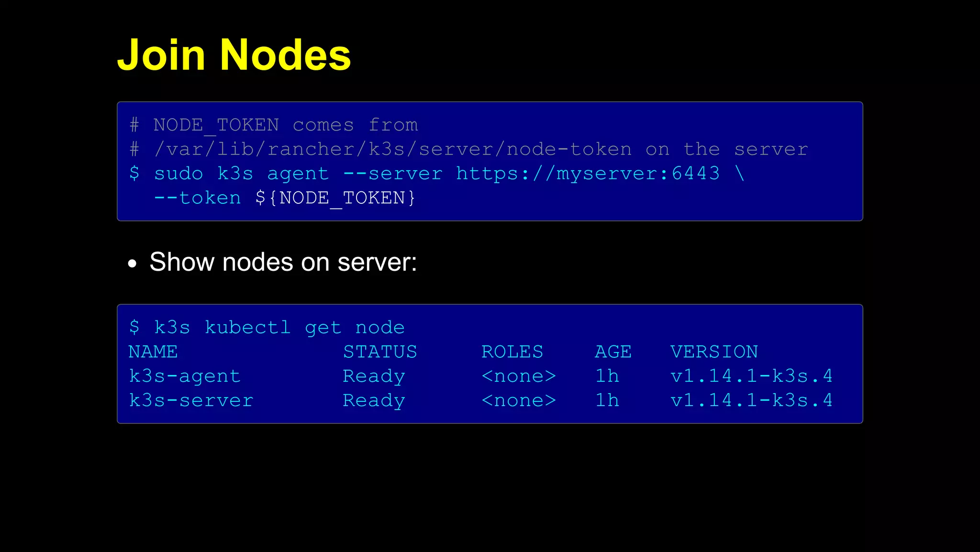The image size is (980, 552).
Task: Click Ready status in k3s-server row
Action: pyautogui.click(x=374, y=401)
